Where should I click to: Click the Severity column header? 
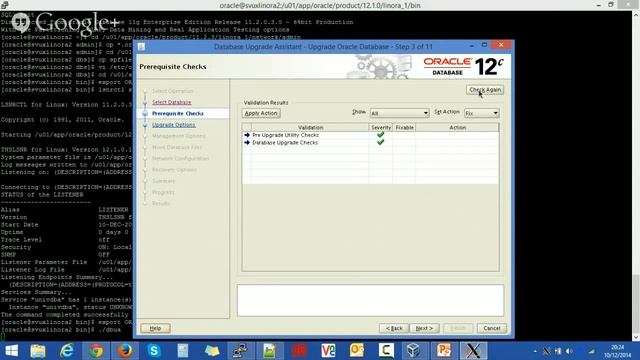[380, 127]
